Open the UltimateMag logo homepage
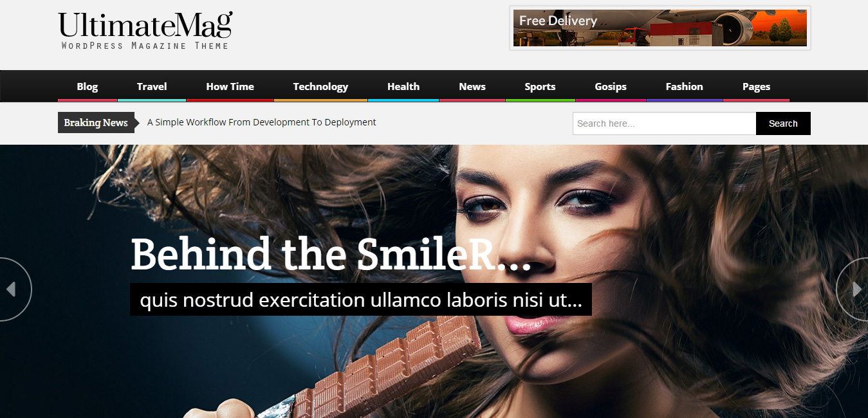The image size is (868, 418). coord(145,30)
